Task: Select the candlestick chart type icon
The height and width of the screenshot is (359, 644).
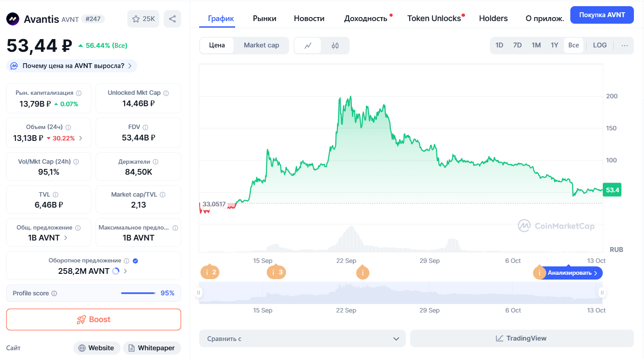Action: 335,46
